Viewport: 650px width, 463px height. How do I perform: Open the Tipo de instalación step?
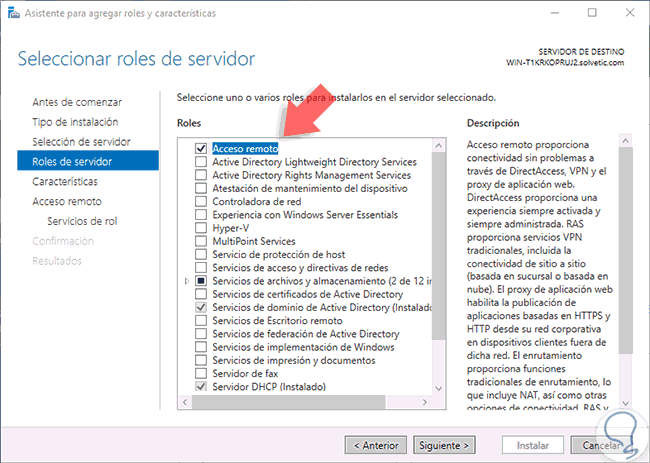(x=75, y=122)
